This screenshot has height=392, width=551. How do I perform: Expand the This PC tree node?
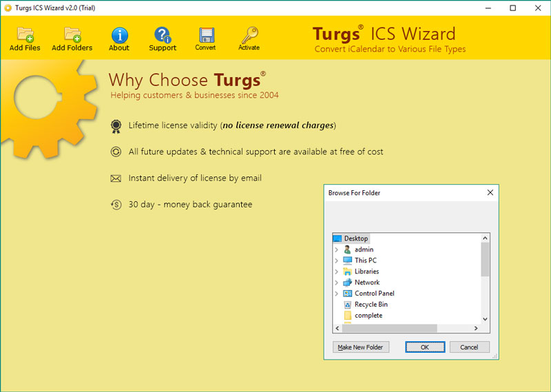tap(336, 260)
